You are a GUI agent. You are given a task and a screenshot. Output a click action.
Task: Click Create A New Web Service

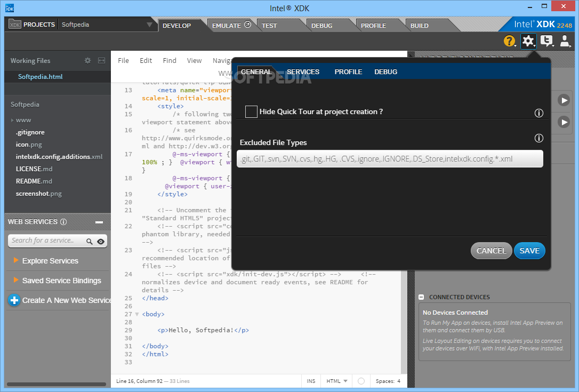pos(66,300)
